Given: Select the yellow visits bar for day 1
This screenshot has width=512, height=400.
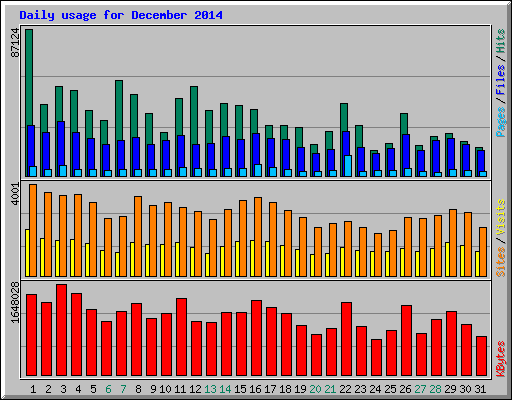Looking at the screenshot, I should click(27, 253).
